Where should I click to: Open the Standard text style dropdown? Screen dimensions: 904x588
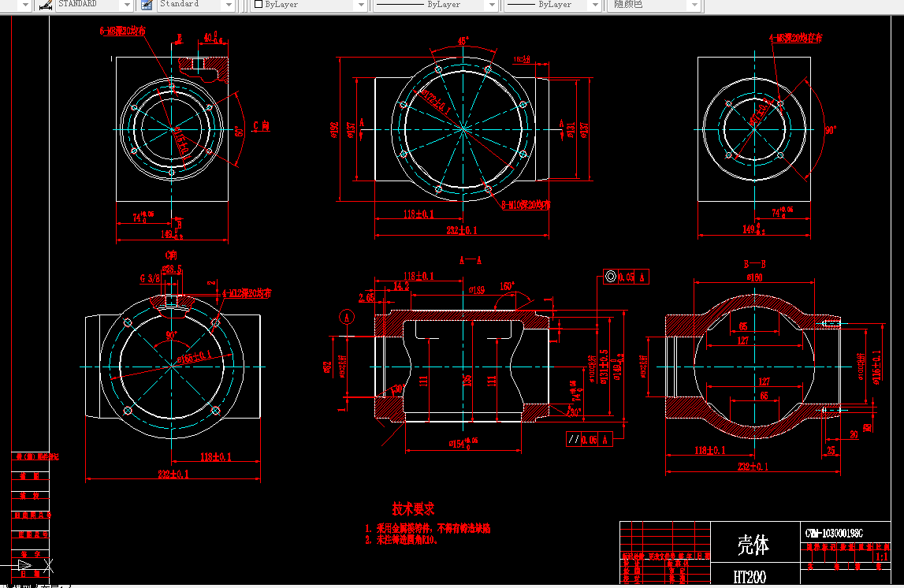[230, 6]
